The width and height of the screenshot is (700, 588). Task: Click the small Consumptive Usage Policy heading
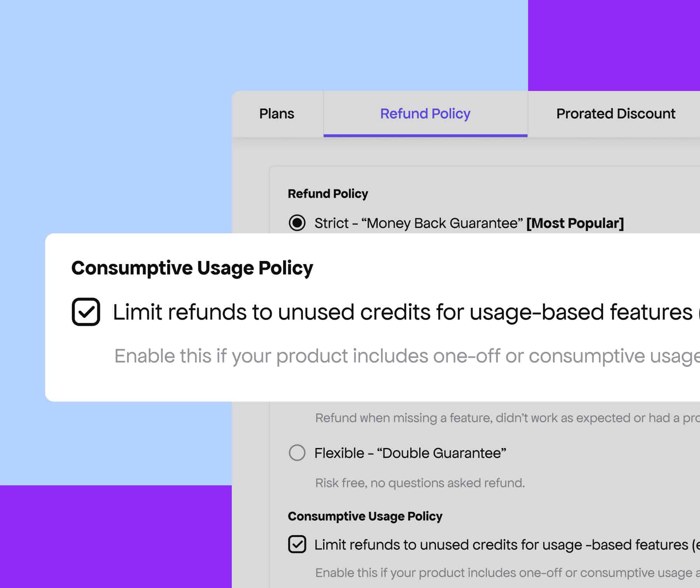(x=365, y=516)
